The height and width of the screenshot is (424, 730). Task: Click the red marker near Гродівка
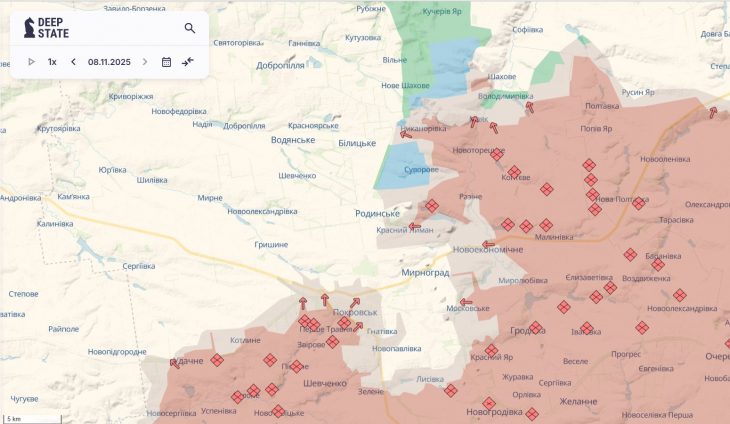(536, 327)
